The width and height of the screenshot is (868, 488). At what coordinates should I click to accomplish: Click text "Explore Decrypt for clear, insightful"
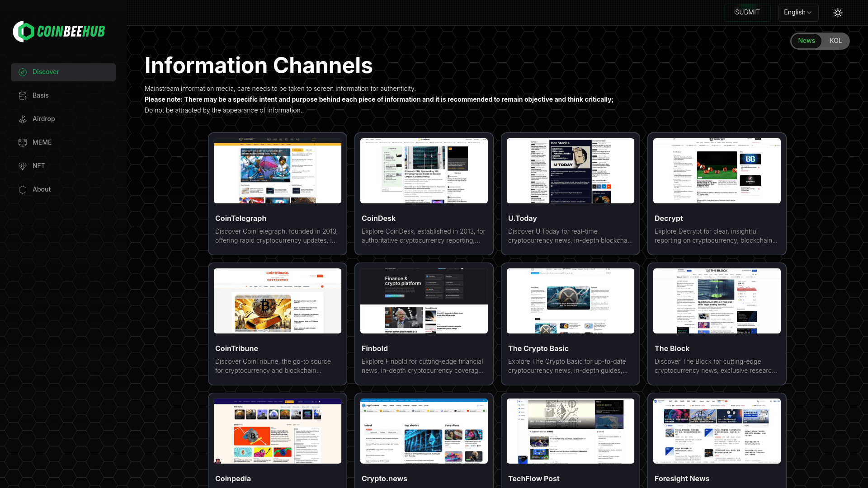coord(706,231)
